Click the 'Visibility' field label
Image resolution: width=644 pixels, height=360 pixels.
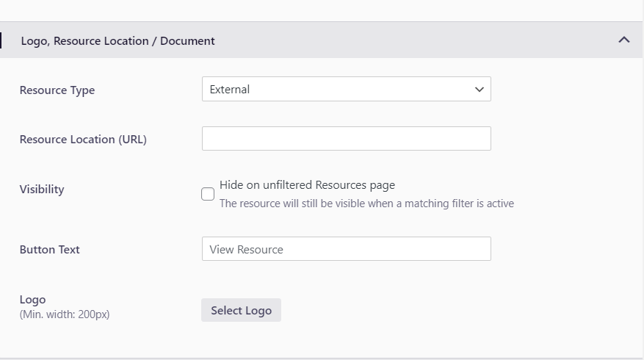pos(42,190)
